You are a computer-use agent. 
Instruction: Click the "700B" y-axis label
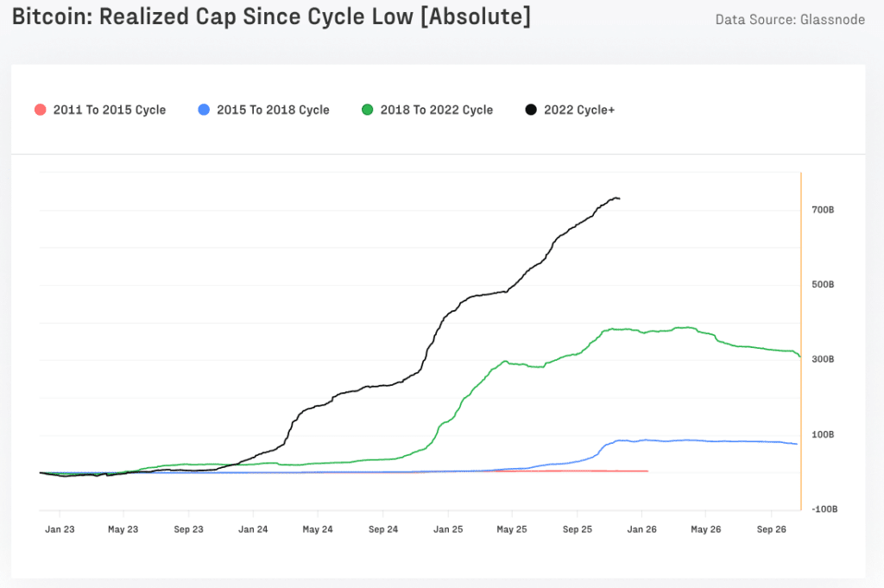click(822, 210)
